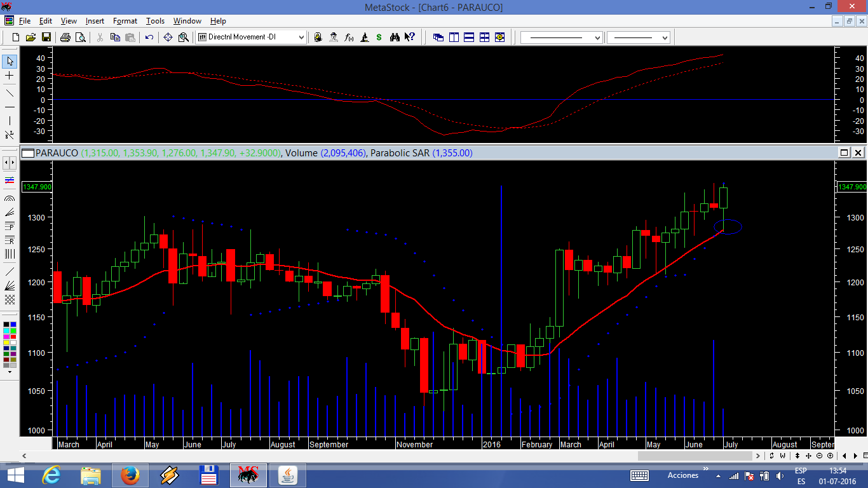Maximize the PARAUCO inner chart window
868x488 pixels.
coord(844,152)
